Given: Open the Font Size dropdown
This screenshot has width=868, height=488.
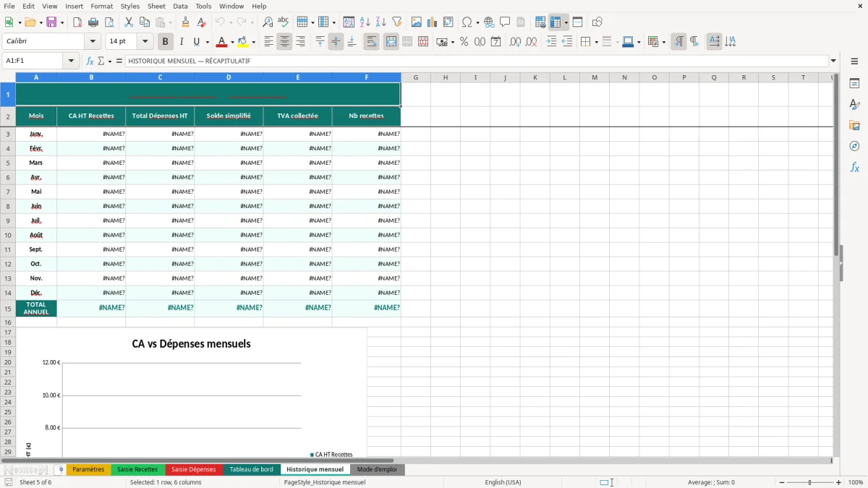Looking at the screenshot, I should pyautogui.click(x=145, y=42).
